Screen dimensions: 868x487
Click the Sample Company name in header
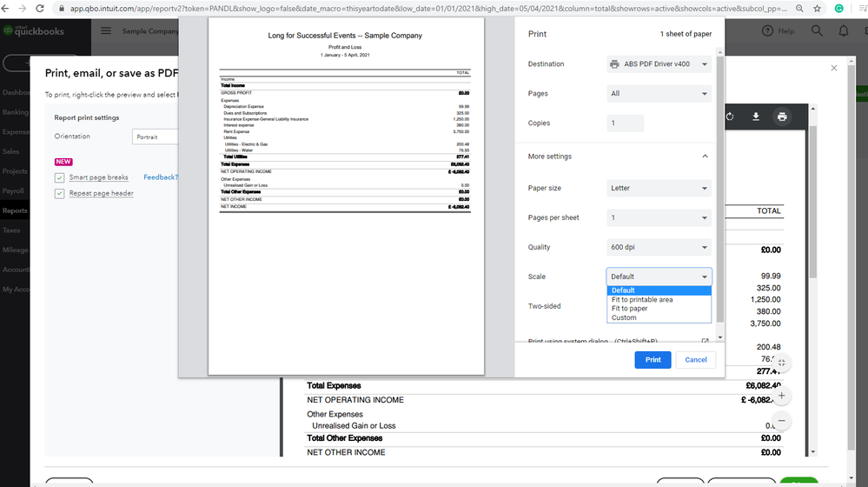coord(150,31)
